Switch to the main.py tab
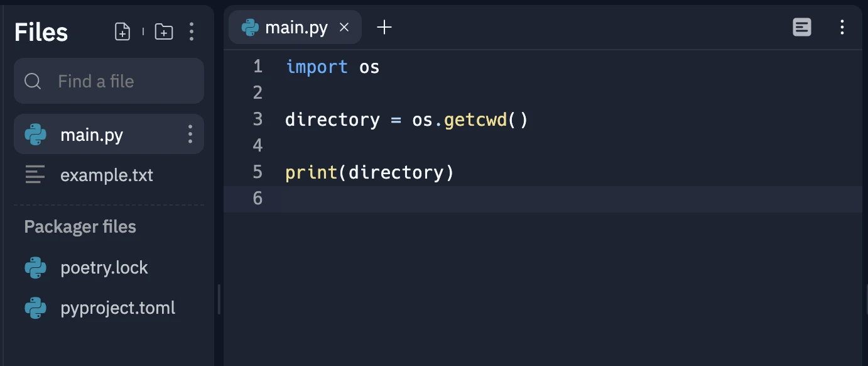The width and height of the screenshot is (868, 366). pos(295,27)
